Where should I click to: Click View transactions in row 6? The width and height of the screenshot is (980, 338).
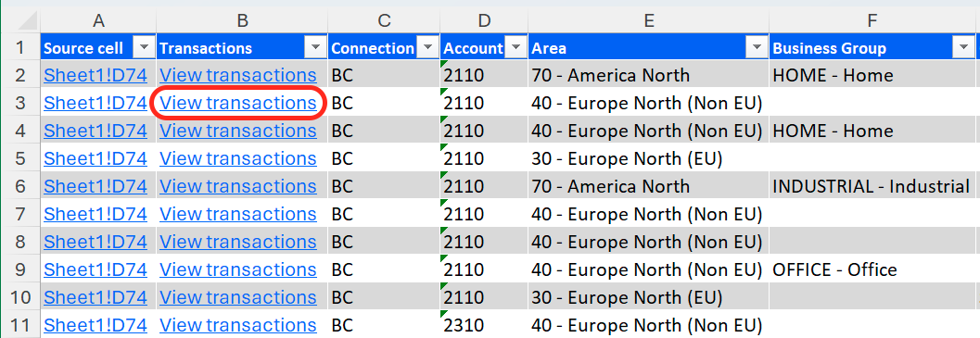click(x=238, y=186)
